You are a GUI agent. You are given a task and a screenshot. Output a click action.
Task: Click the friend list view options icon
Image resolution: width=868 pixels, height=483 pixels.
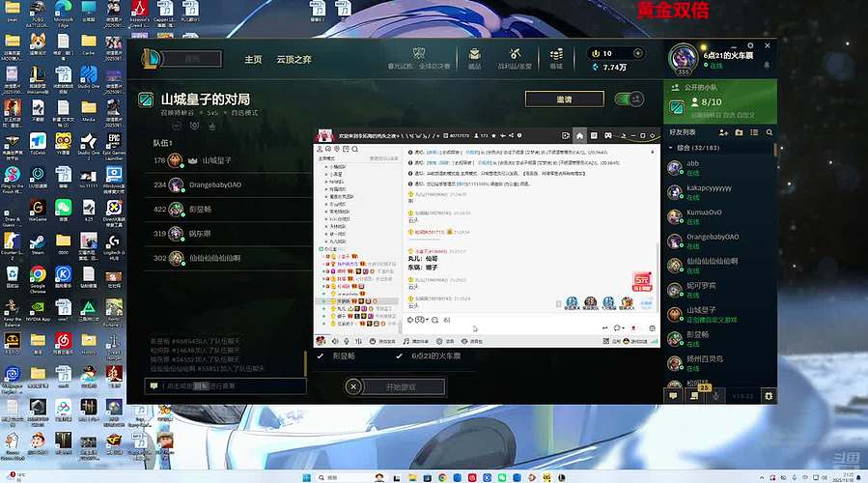[754, 133]
